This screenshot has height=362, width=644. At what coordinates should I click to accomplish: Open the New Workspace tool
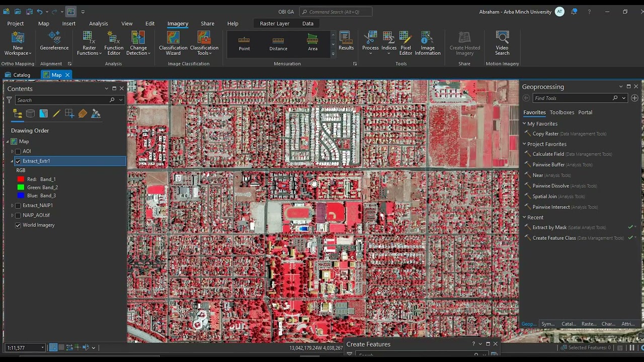pos(18,43)
